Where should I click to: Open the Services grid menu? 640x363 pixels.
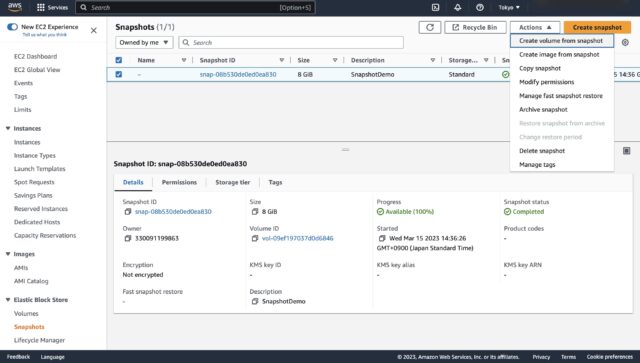coord(52,7)
